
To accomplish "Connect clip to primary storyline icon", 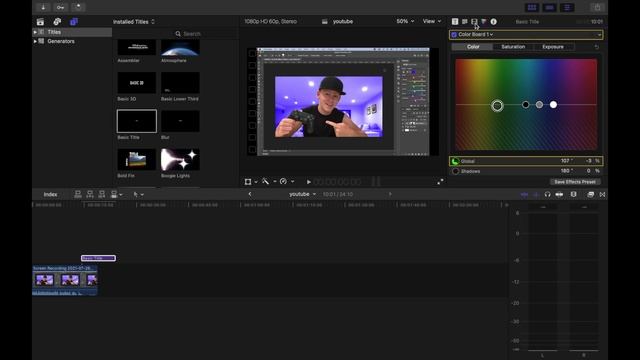I will pyautogui.click(x=78, y=194).
